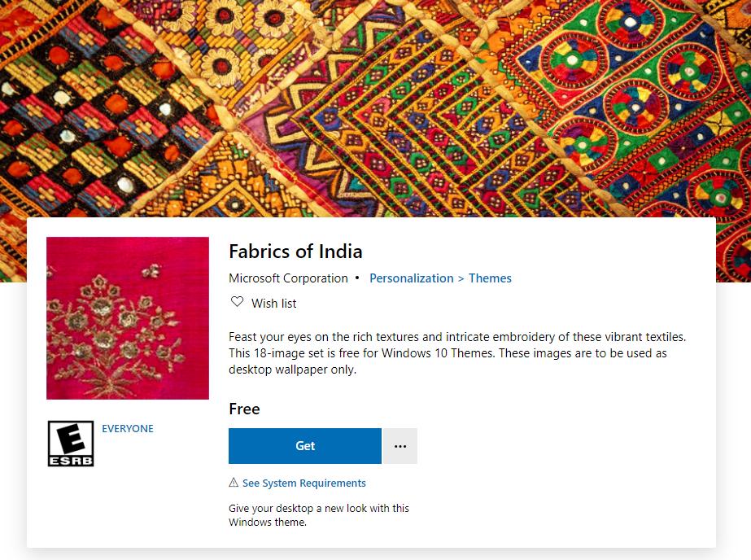Click the pink embroidered theme preview thumbnail
The height and width of the screenshot is (560, 751).
[x=128, y=317]
